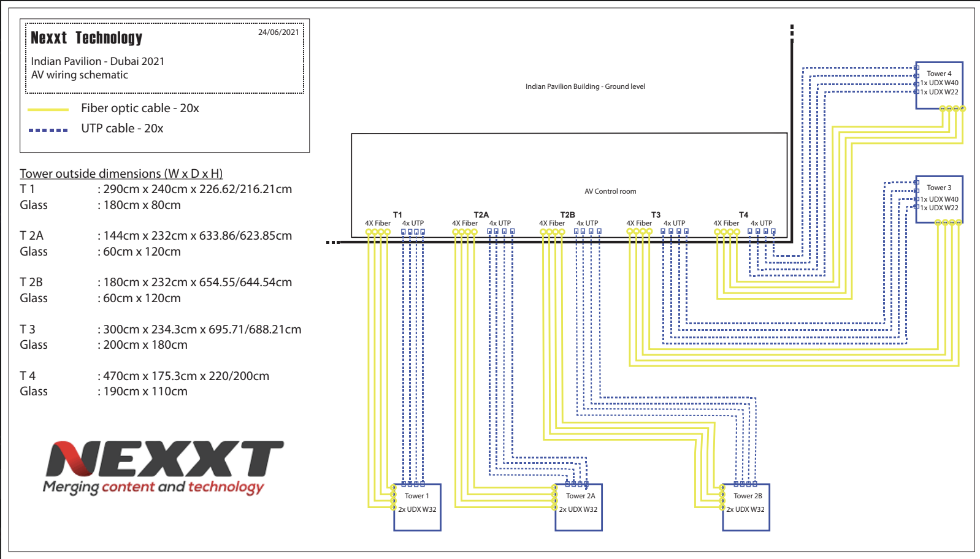
Task: Click the T3 header in control room
Action: click(x=656, y=215)
